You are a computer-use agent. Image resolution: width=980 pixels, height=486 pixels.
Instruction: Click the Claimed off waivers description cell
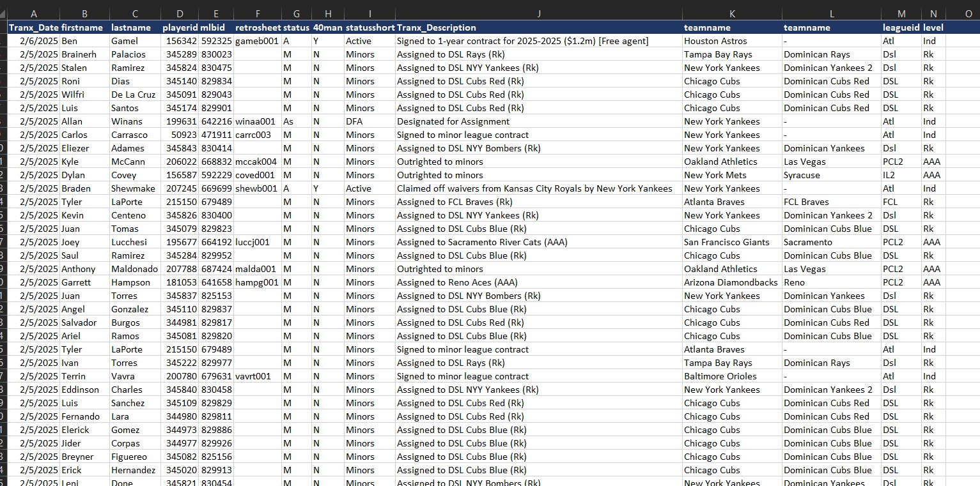[534, 188]
